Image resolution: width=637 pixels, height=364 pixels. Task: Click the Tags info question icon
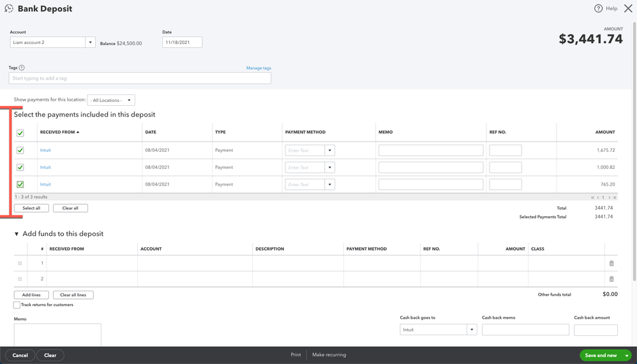tap(22, 68)
